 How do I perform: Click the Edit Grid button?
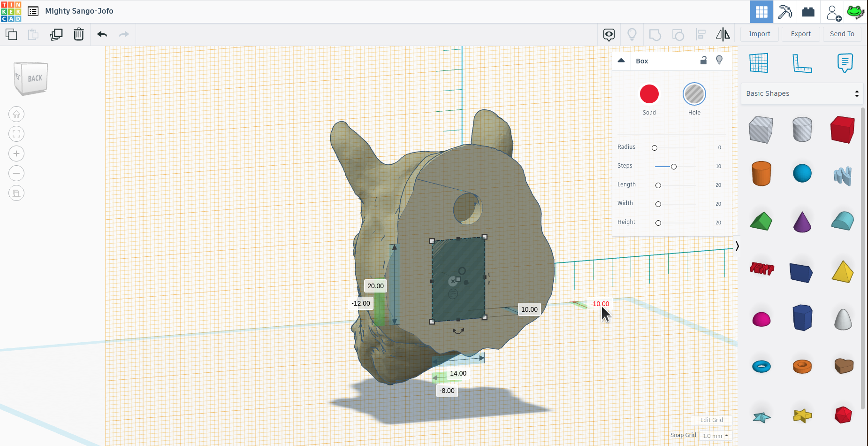tap(712, 420)
